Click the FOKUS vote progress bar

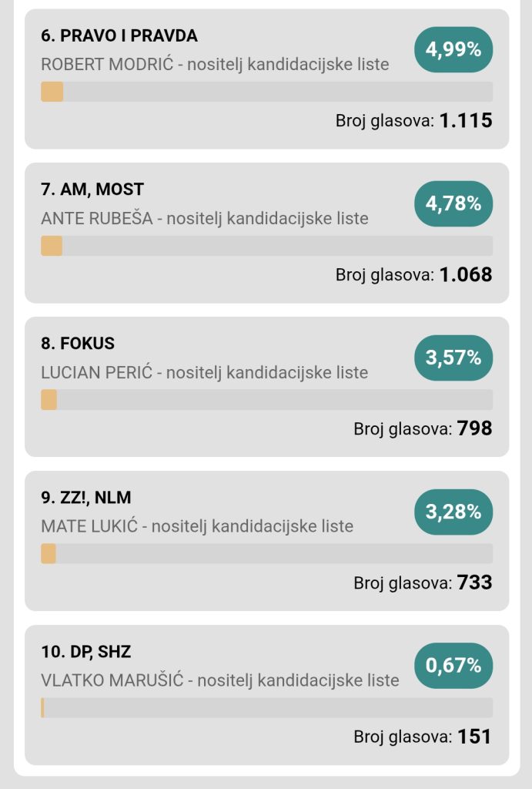[x=266, y=400]
